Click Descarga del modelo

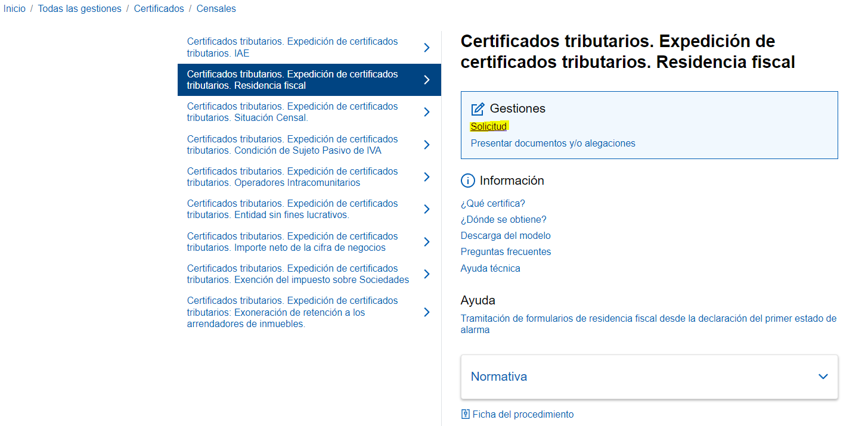506,235
